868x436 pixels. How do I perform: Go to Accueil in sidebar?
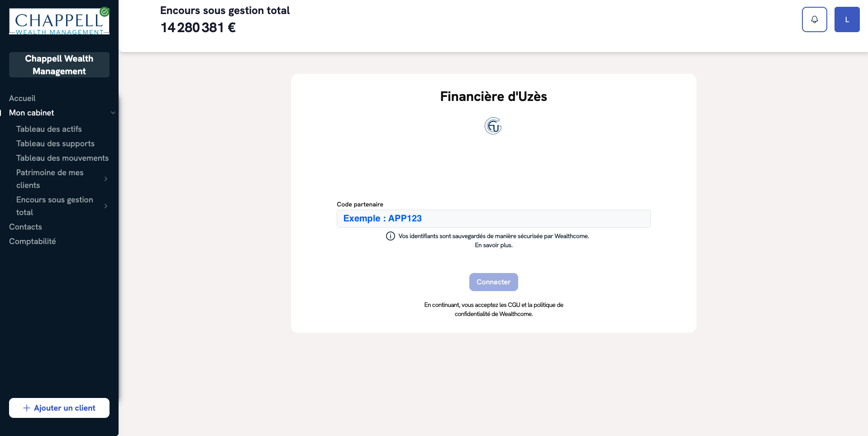22,98
